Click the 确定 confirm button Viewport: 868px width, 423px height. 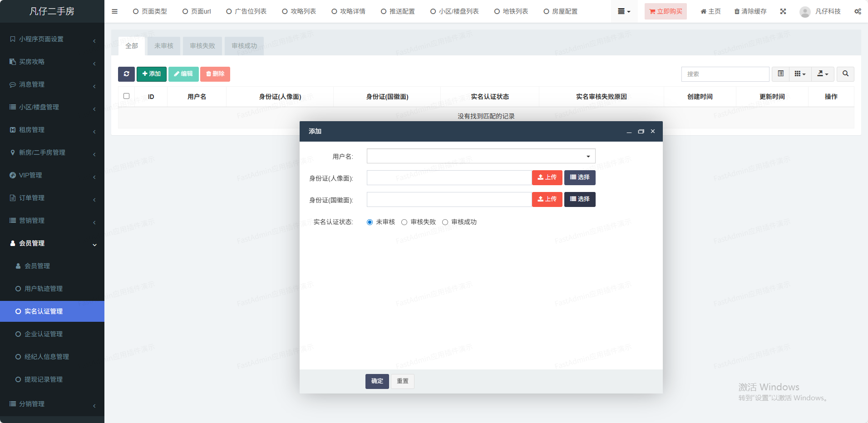[x=377, y=381]
